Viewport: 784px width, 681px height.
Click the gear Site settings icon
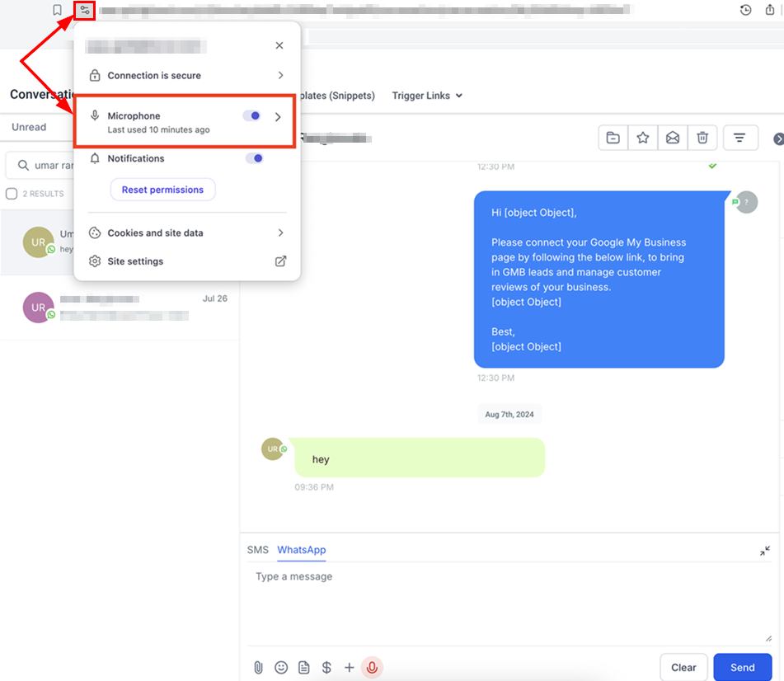coord(95,261)
